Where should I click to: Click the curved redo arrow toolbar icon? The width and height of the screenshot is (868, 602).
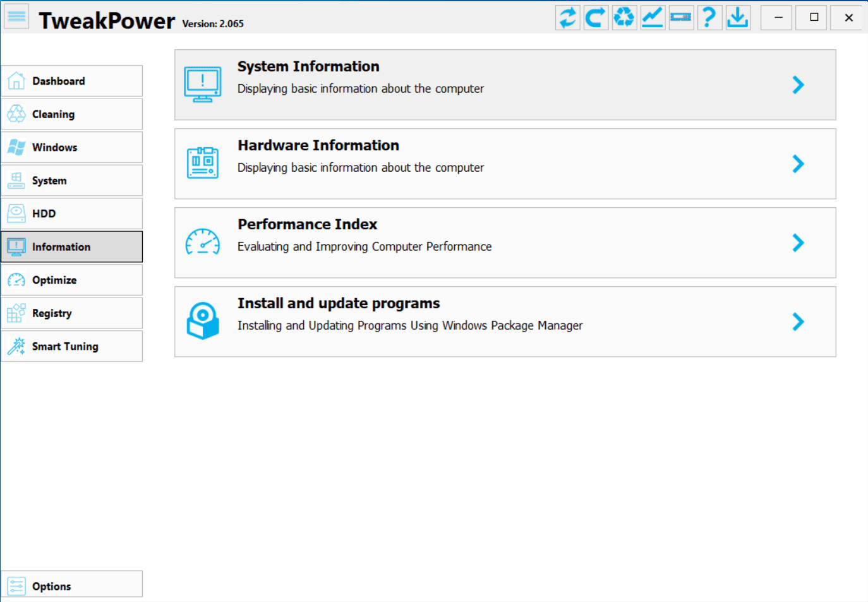pos(596,17)
